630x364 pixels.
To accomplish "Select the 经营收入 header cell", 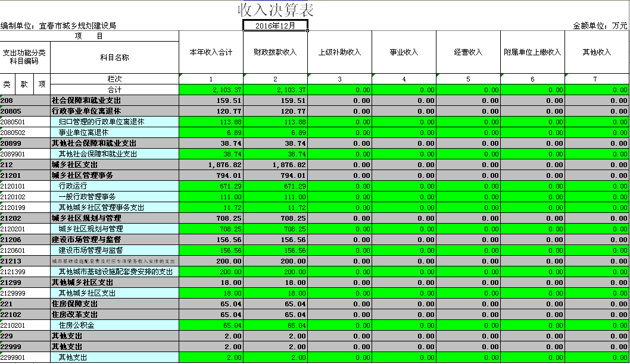I will (x=468, y=52).
